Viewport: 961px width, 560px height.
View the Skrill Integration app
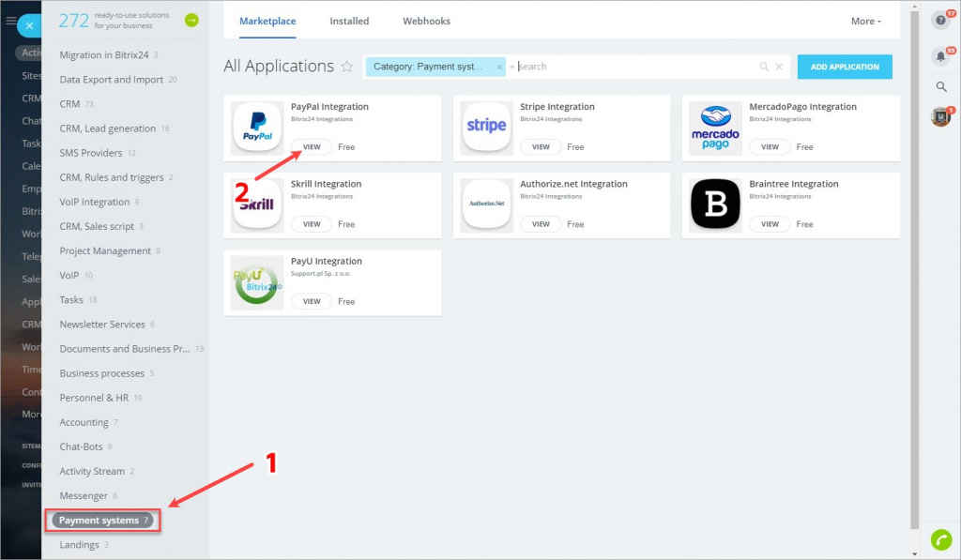312,224
